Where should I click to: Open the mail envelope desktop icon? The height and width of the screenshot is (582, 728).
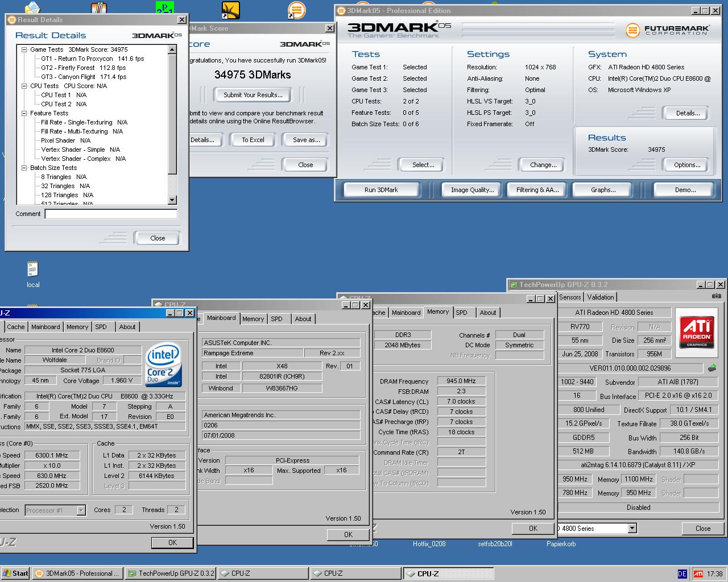(x=33, y=8)
